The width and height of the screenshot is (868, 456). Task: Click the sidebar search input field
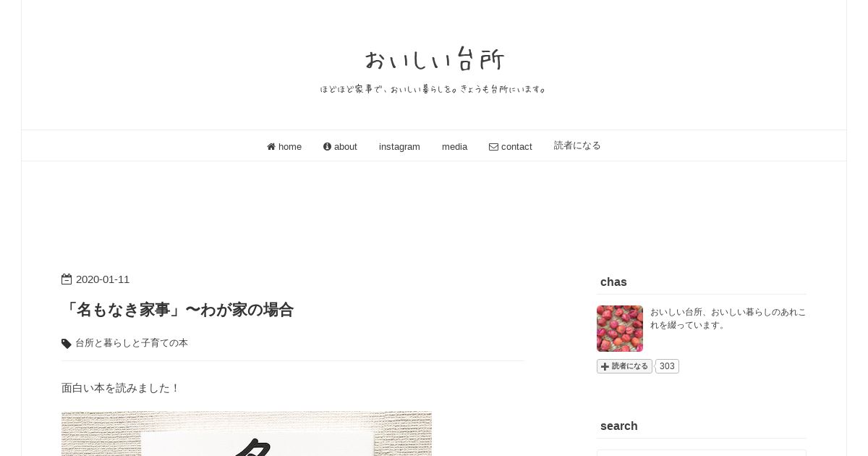coord(702,453)
